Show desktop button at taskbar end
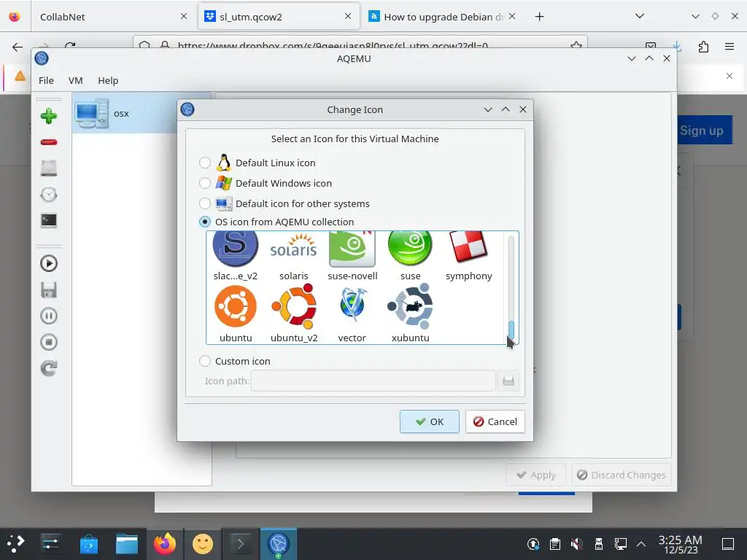Image resolution: width=747 pixels, height=560 pixels. tap(728, 543)
